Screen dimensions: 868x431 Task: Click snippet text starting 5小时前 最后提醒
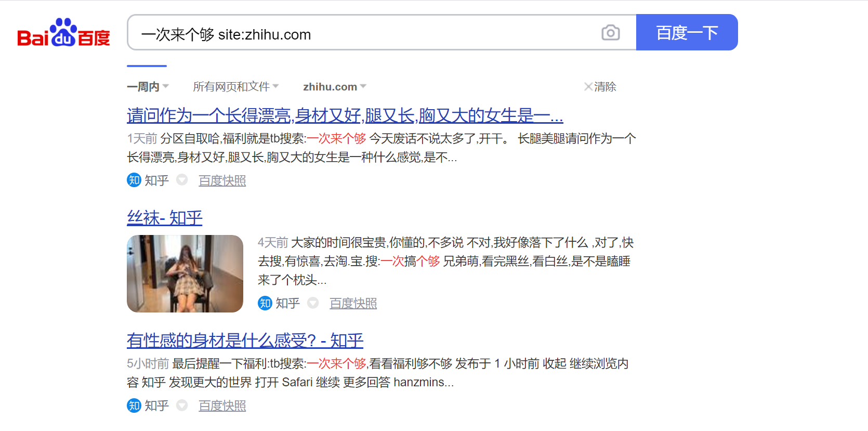[x=378, y=373]
